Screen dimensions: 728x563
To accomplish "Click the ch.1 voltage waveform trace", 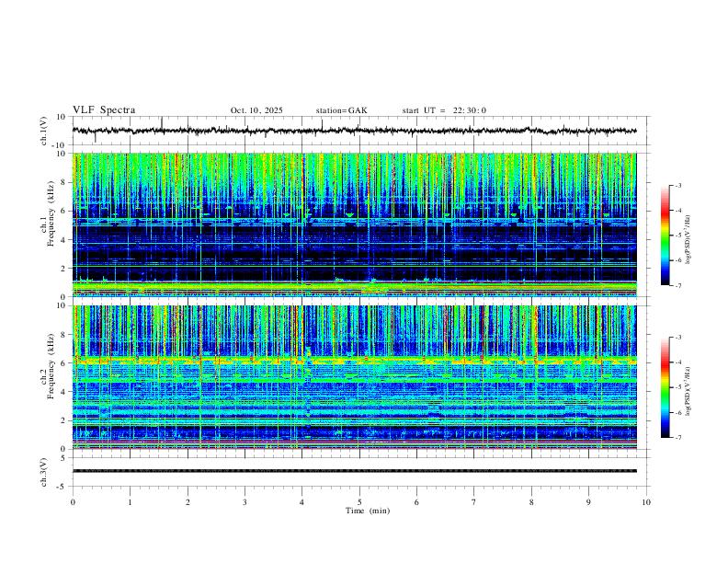I will tap(354, 131).
